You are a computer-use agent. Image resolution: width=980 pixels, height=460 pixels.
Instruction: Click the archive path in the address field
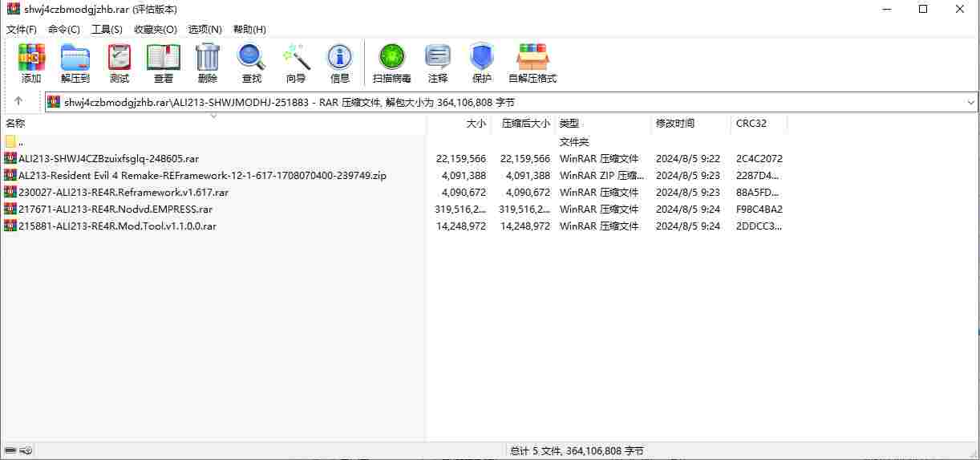[x=290, y=102]
